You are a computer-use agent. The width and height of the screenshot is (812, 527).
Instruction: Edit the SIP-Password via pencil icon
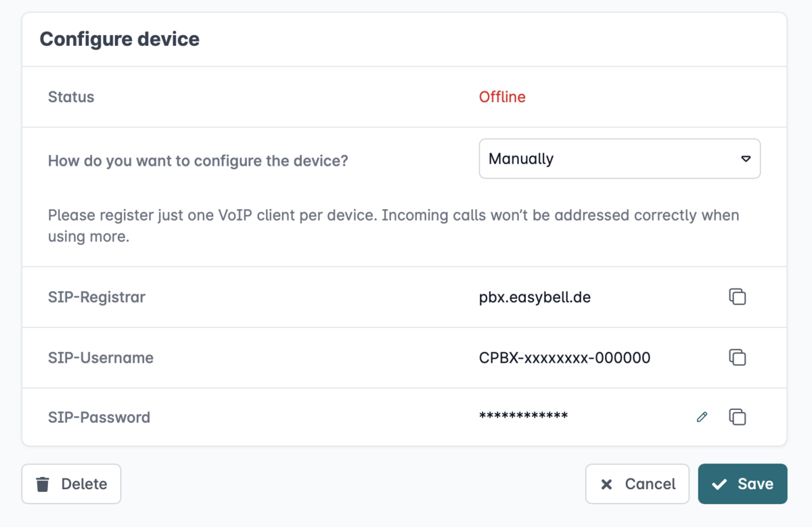(702, 417)
